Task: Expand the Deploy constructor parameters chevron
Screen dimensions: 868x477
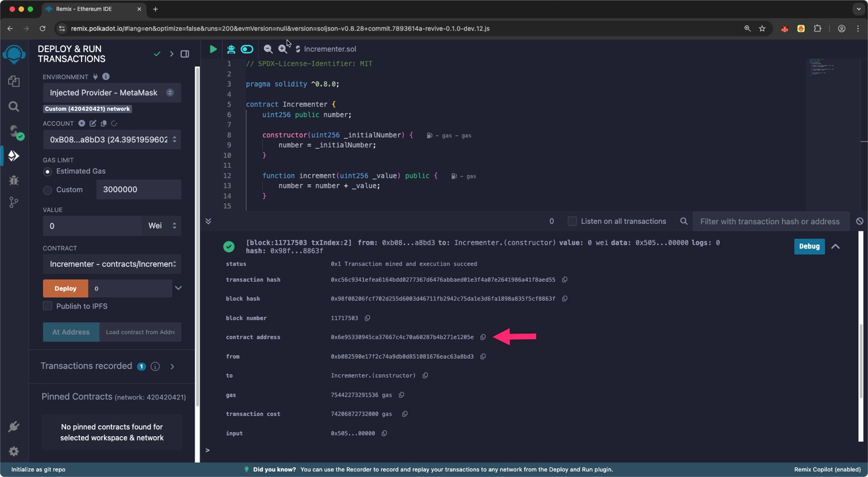Action: tap(179, 288)
